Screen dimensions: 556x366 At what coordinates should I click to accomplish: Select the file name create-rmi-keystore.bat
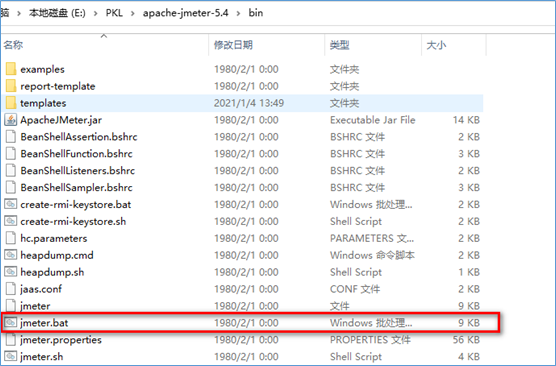pos(76,204)
